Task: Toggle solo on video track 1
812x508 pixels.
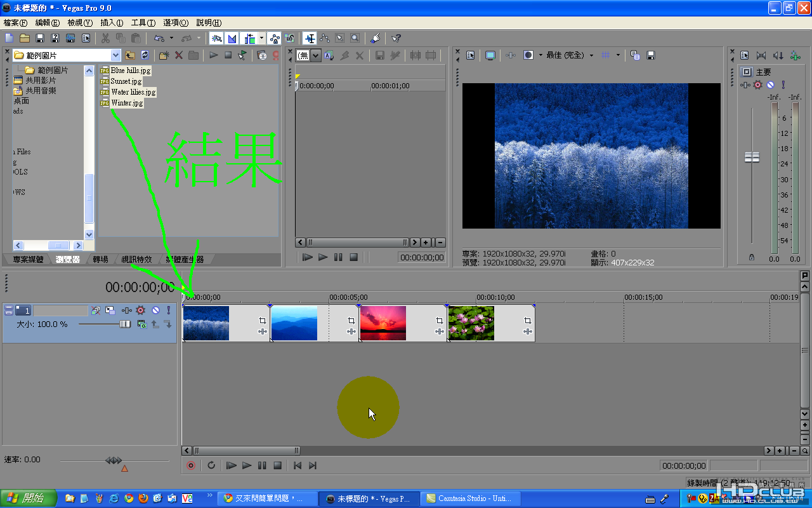Action: (168, 311)
